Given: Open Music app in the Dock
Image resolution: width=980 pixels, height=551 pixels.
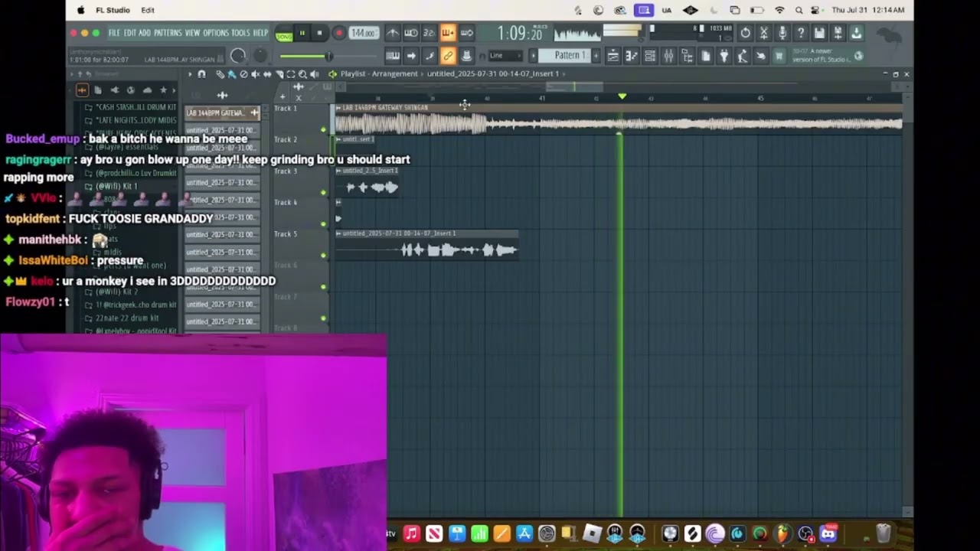Looking at the screenshot, I should [x=411, y=533].
